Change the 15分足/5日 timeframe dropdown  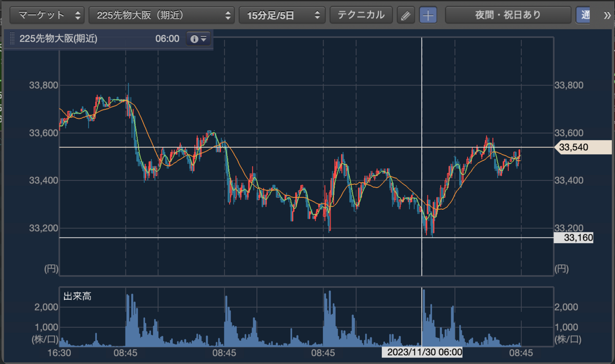click(x=282, y=15)
